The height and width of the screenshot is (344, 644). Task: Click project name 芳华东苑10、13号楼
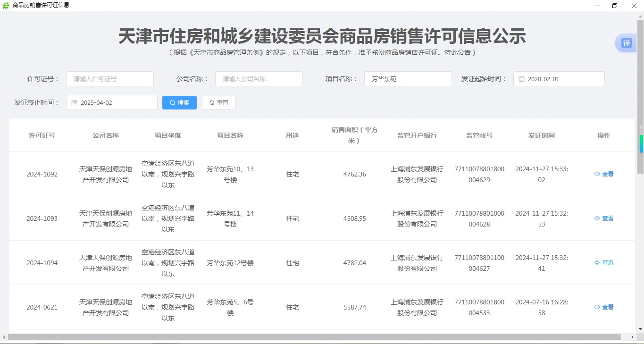[x=230, y=174]
